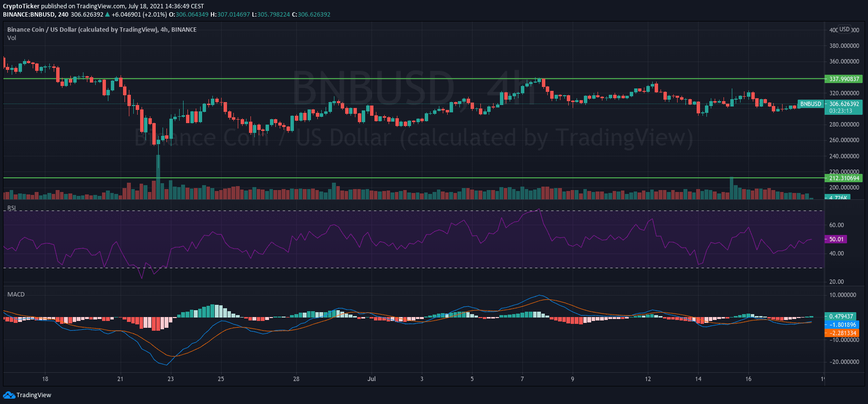Click the BNBUSD current price tag
The image size is (868, 404).
pos(810,104)
